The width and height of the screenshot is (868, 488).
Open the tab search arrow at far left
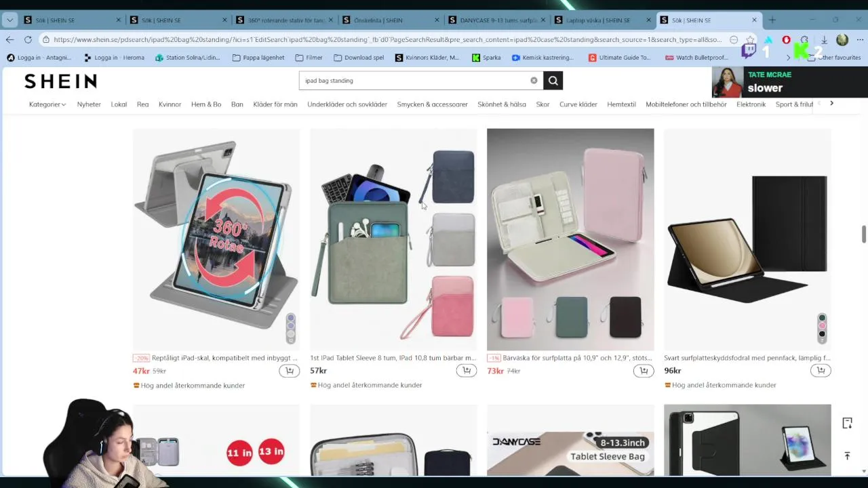point(9,20)
